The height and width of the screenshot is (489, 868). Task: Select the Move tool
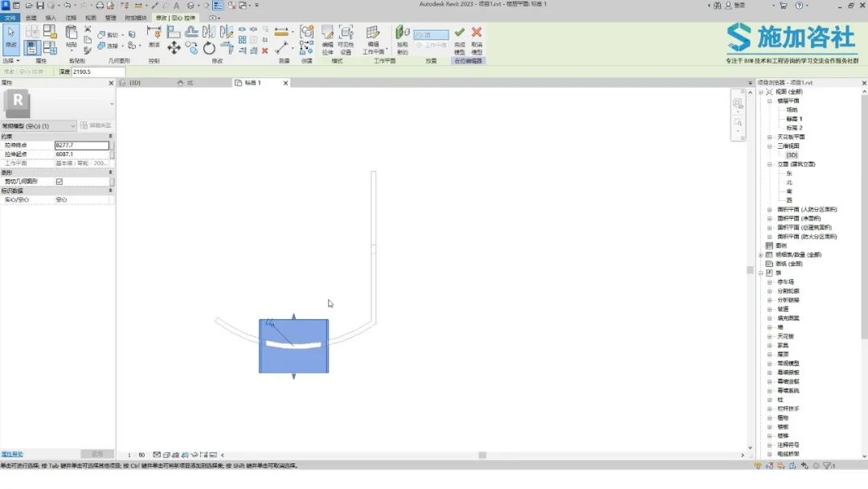tap(174, 48)
